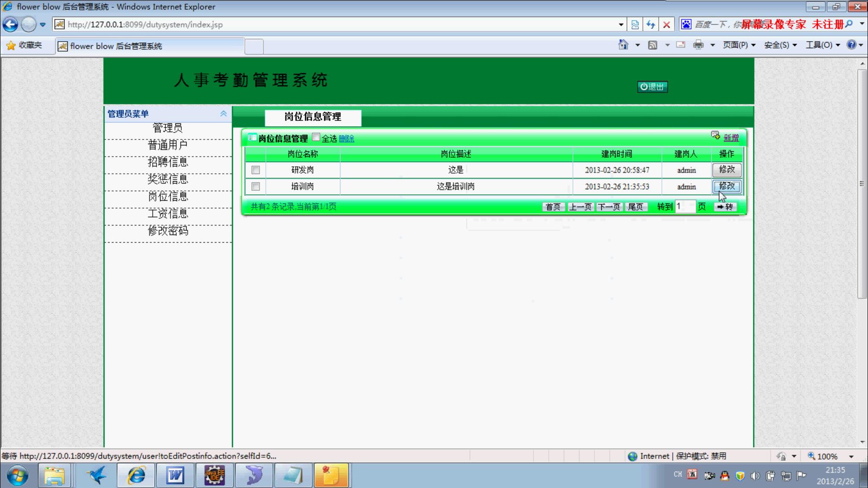Click the Internet security zone globe icon
This screenshot has height=488, width=868.
632,456
